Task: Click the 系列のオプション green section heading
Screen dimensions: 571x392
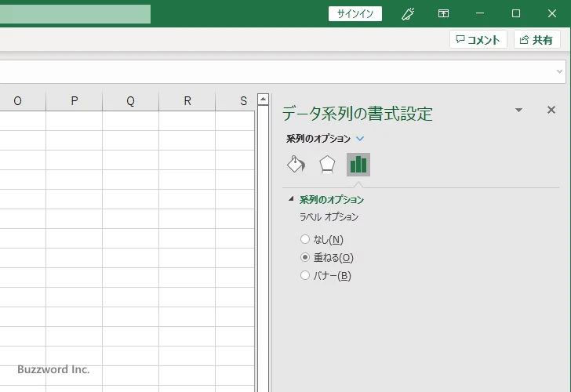Action: tap(332, 199)
